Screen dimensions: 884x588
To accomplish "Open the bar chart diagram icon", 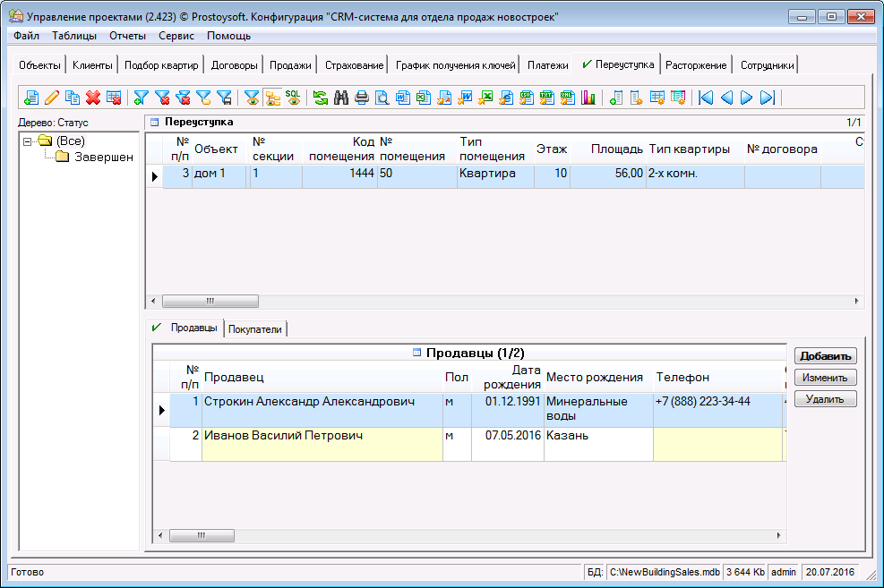I will (588, 98).
